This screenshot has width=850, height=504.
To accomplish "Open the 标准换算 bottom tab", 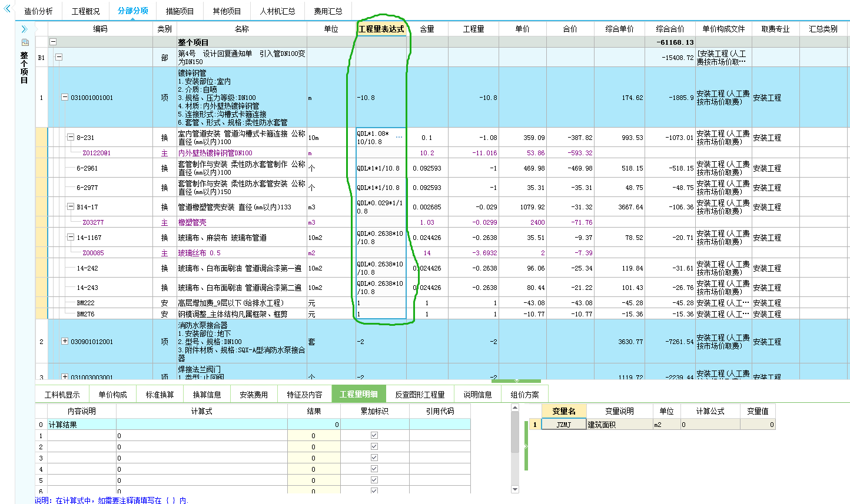I will [160, 395].
